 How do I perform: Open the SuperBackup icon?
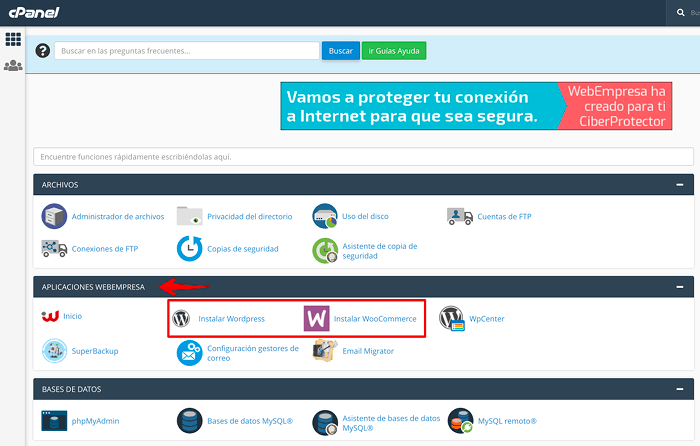[x=54, y=350]
